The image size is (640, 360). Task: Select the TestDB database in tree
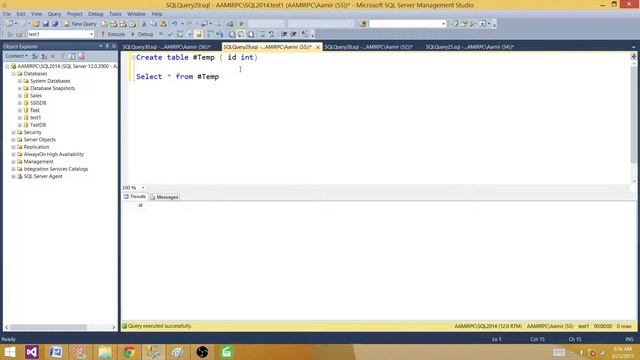(x=38, y=125)
